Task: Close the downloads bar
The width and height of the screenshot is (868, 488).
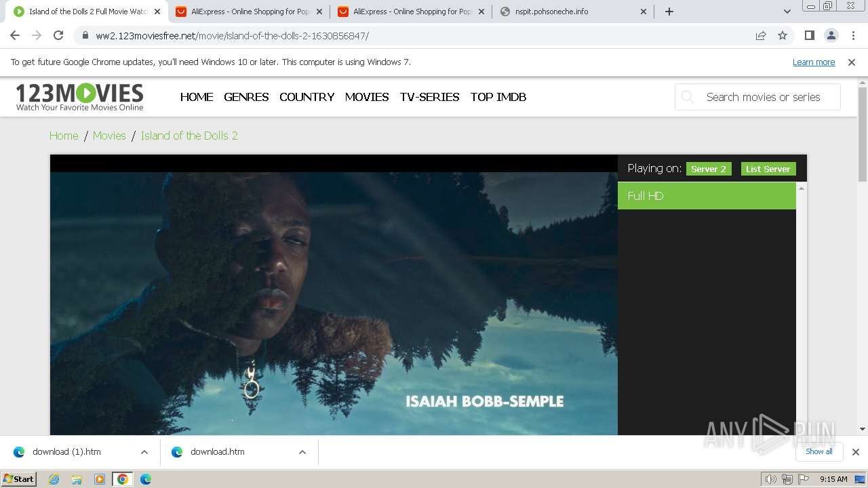Action: point(856,452)
